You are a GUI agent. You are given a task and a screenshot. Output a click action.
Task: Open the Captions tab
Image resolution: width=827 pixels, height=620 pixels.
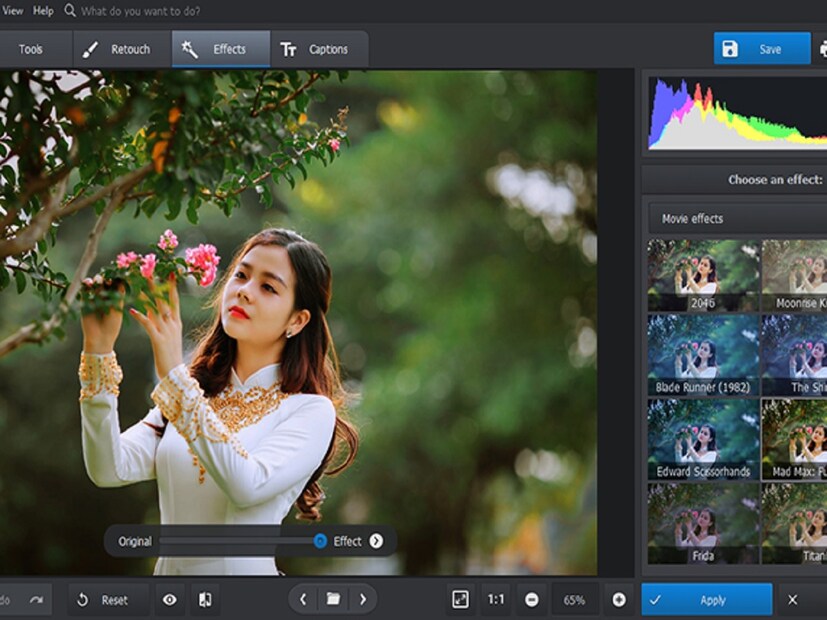click(318, 49)
